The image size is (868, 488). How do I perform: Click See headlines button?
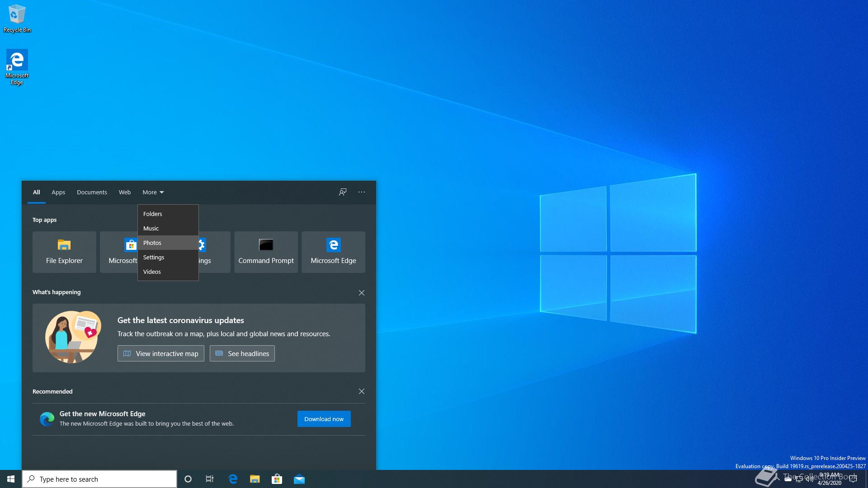tap(242, 353)
